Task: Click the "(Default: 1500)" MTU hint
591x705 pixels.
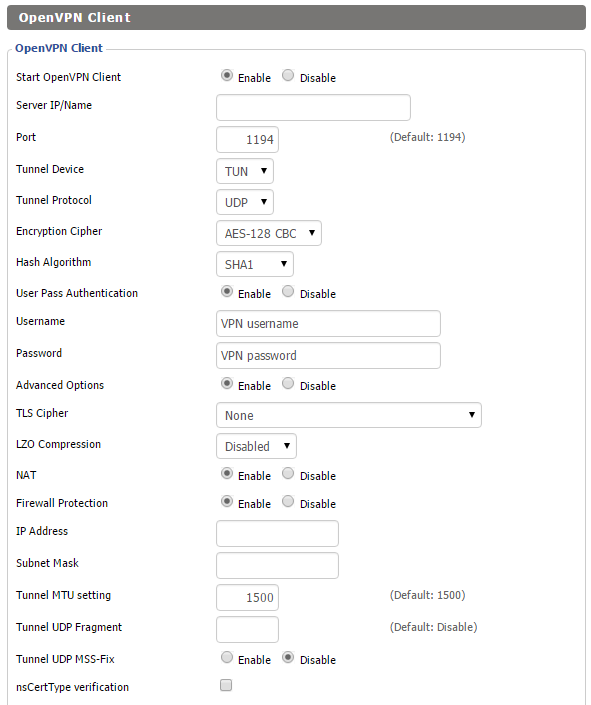Action: 427,595
